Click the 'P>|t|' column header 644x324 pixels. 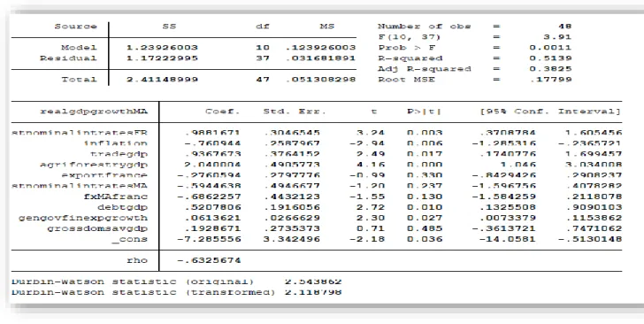[425, 112]
